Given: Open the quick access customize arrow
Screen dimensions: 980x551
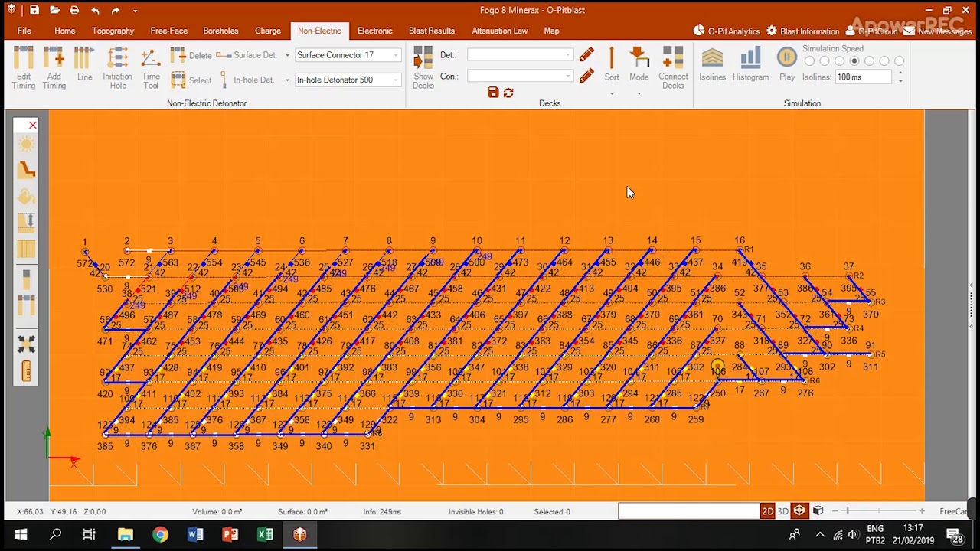Looking at the screenshot, I should tap(135, 11).
